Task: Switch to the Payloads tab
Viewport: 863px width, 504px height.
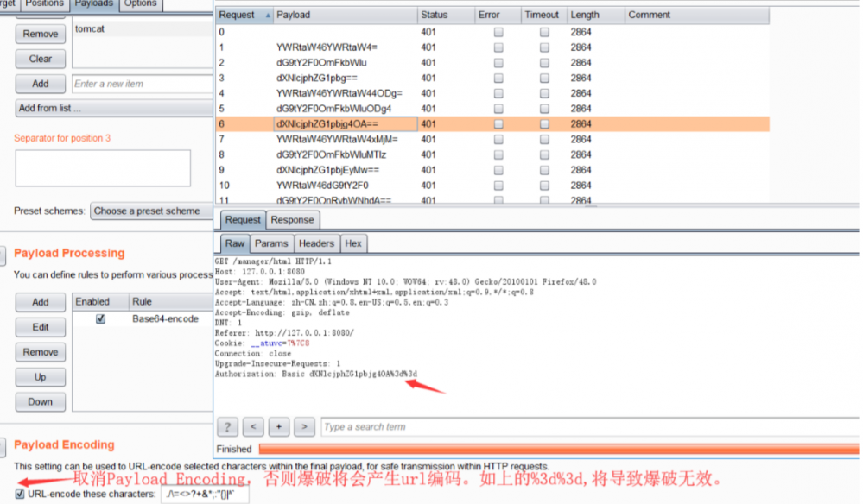Action: 94,3
